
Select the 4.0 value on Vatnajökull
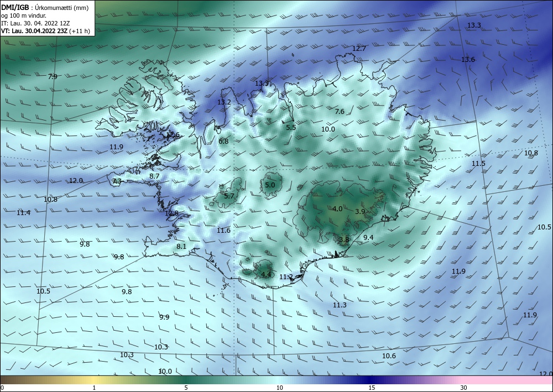[x=337, y=208]
